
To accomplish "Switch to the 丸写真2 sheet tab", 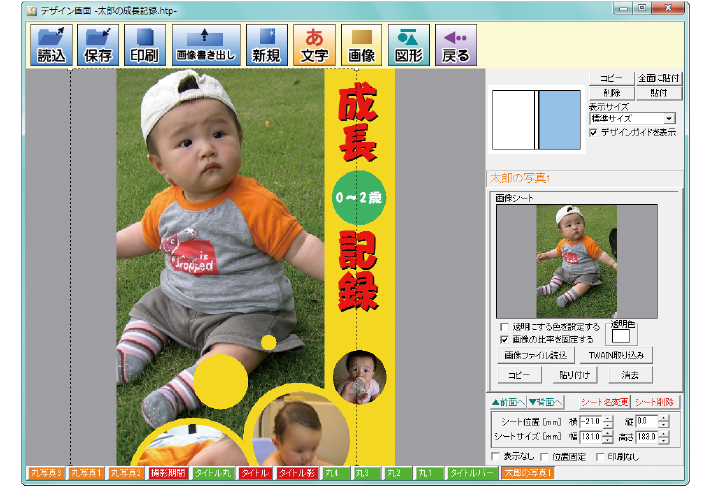I will (x=126, y=473).
